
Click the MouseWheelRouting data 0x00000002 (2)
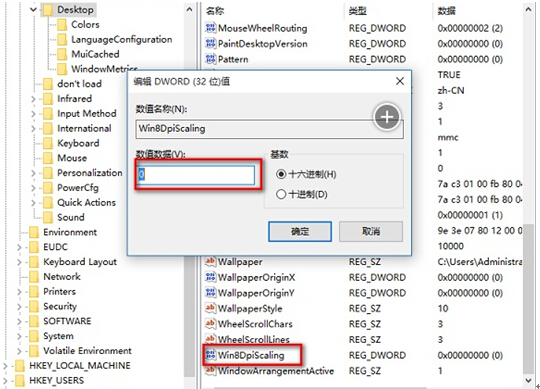pos(470,28)
